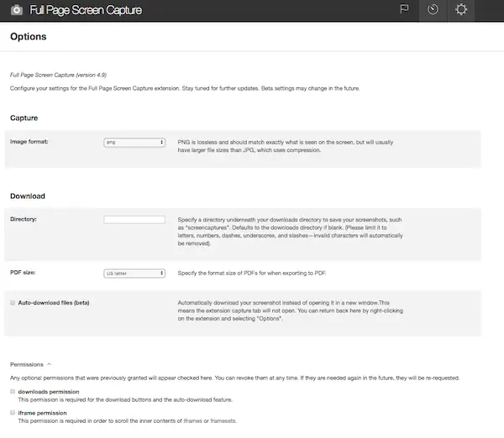Image resolution: width=504 pixels, height=438 pixels.
Task: Toggle Auto-download files (beta) checkbox
Action: [13, 302]
